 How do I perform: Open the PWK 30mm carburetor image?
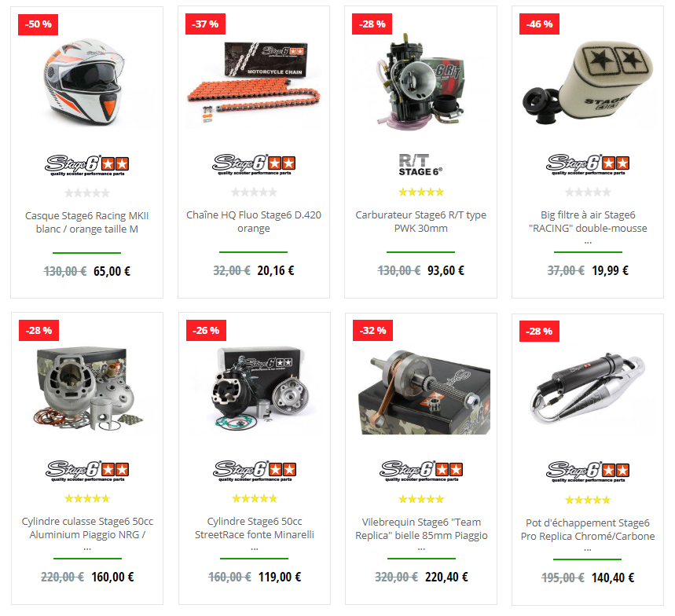421,80
